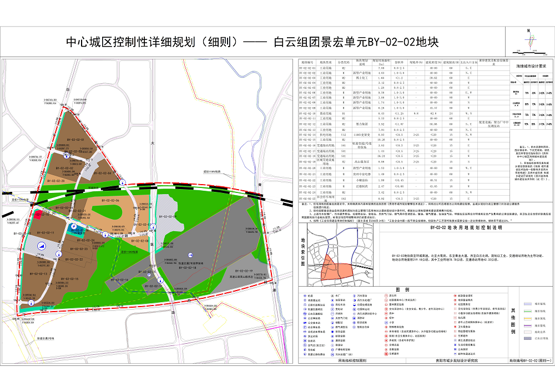Viewport: 555px width, 392px height.
Task: Click the BY-02-02-20 parcel label on the map
Action: point(56,181)
